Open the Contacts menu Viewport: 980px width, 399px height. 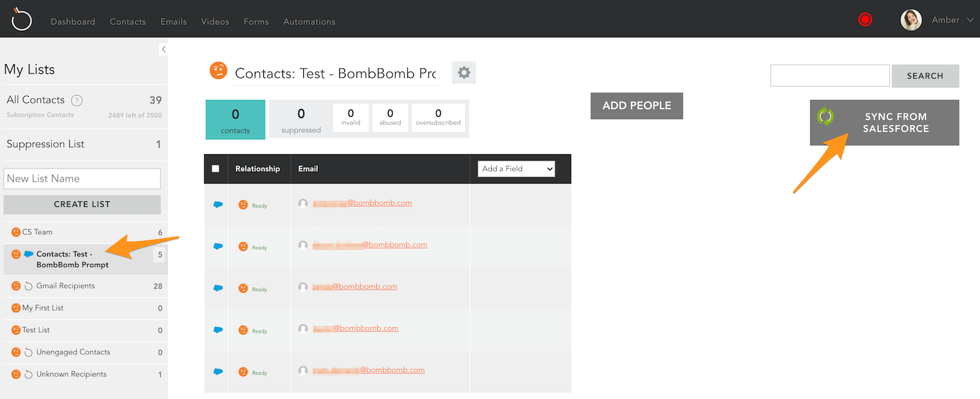pyautogui.click(x=127, y=21)
